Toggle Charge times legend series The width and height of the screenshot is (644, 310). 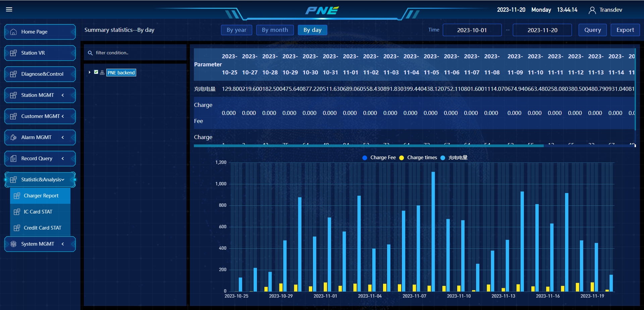(x=418, y=158)
